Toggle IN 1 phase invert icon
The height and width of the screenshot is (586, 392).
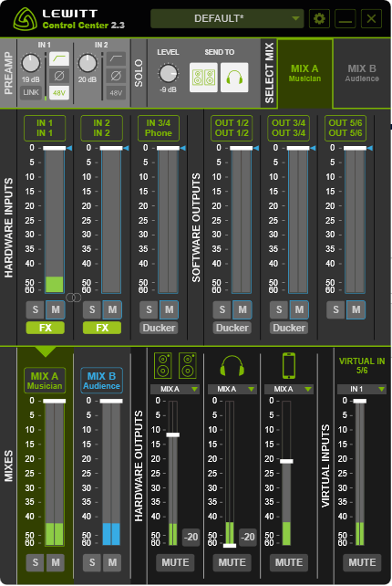point(59,76)
